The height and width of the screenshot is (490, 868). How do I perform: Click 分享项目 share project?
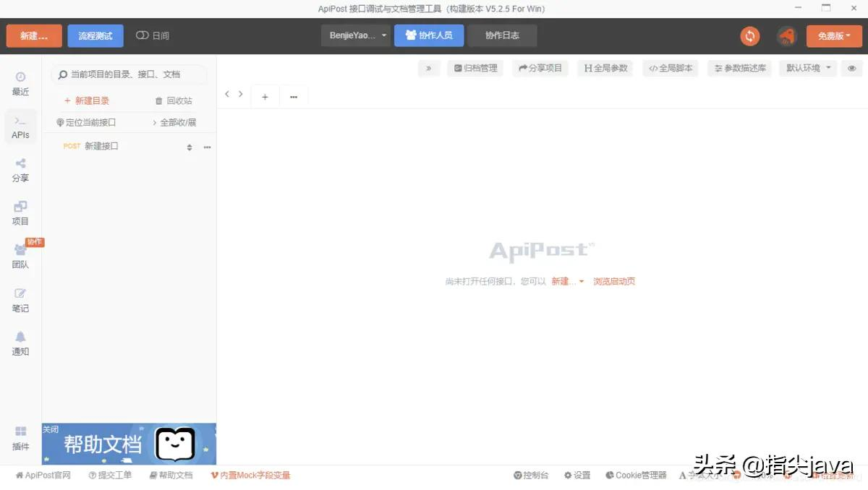point(540,69)
